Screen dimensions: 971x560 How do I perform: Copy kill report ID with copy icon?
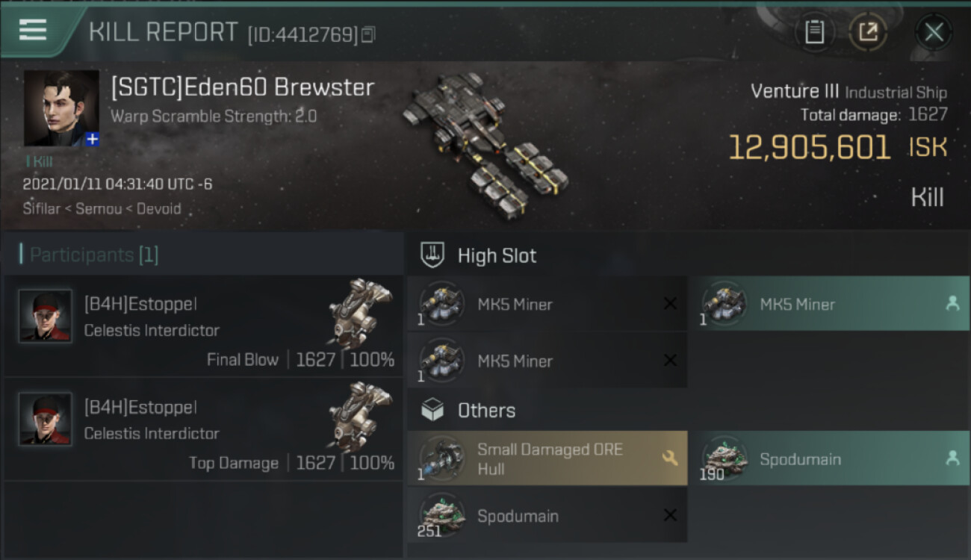367,35
